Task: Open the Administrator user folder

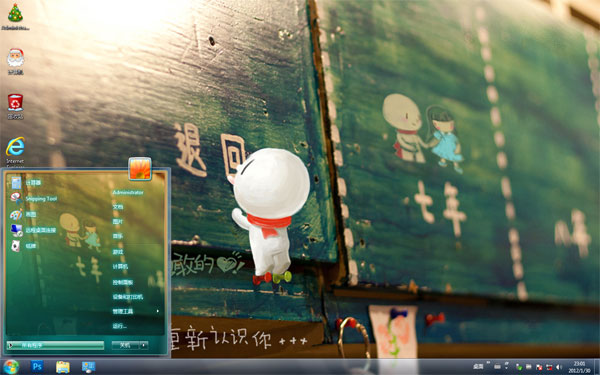Action: coord(128,192)
